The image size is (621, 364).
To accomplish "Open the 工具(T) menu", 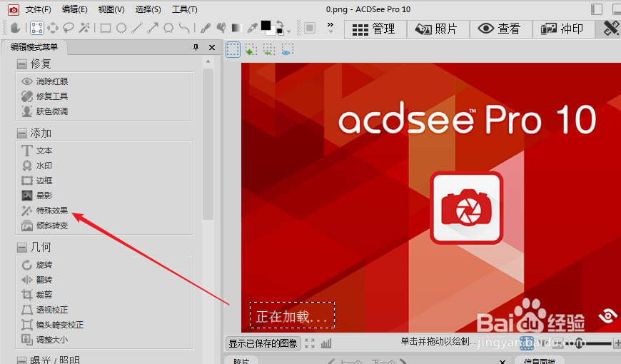I will pos(185,9).
